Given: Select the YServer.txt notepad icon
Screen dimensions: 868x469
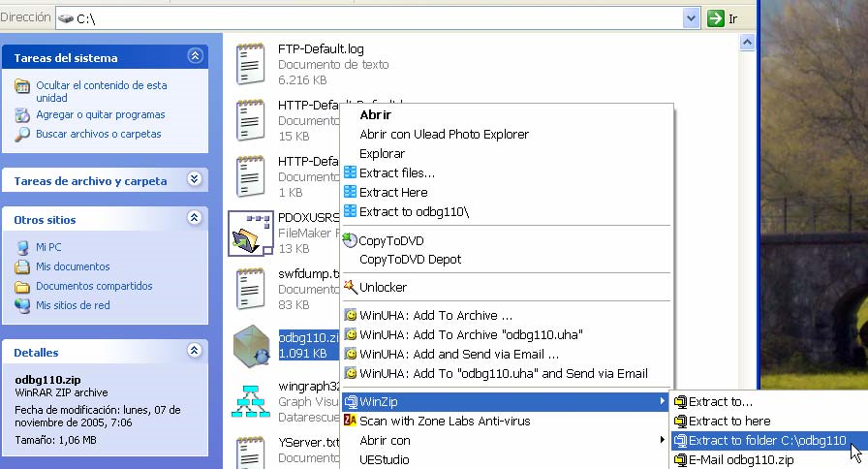Looking at the screenshot, I should (x=250, y=453).
